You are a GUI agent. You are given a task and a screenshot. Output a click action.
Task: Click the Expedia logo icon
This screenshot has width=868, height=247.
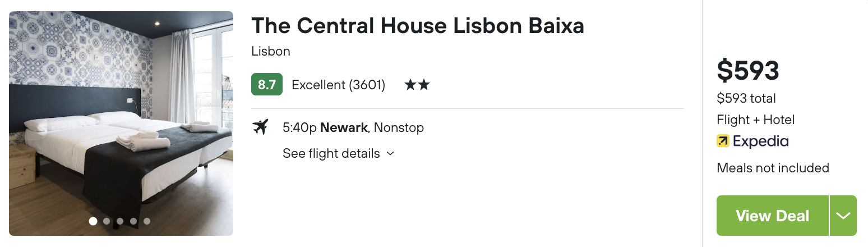[x=723, y=141]
